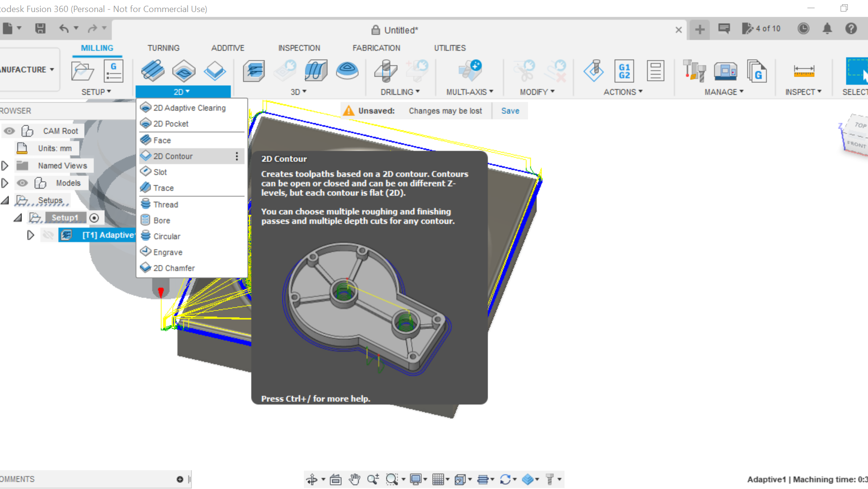Click the Post Process G1 G2 icon
The height and width of the screenshot is (489, 868).
tap(624, 71)
